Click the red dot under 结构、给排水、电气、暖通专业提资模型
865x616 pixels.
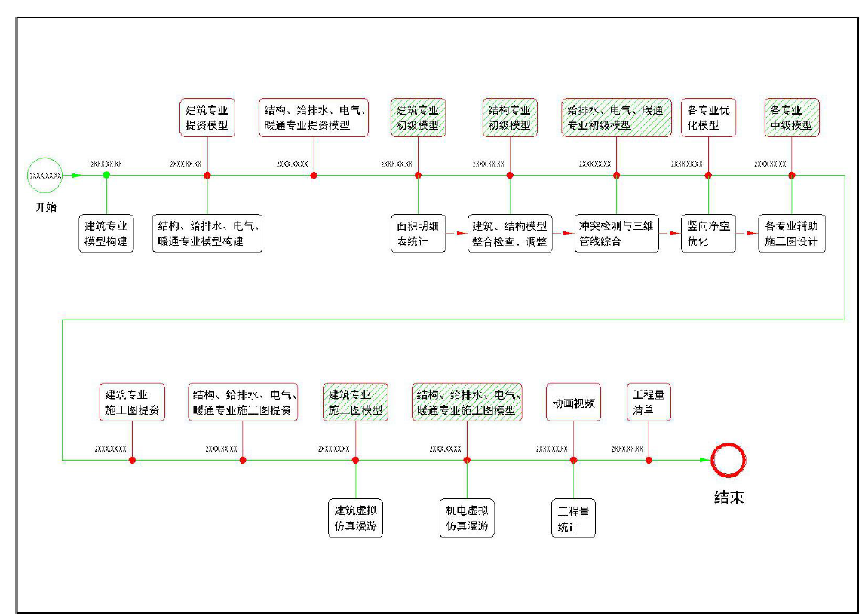[x=314, y=176]
